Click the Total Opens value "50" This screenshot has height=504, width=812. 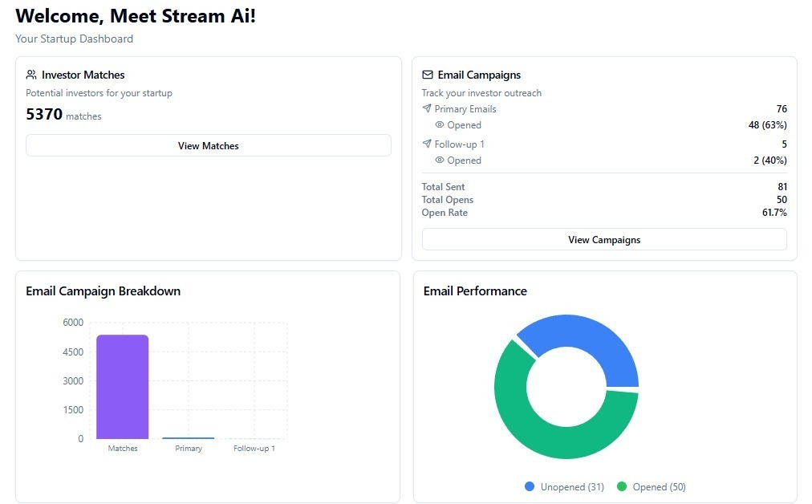782,199
